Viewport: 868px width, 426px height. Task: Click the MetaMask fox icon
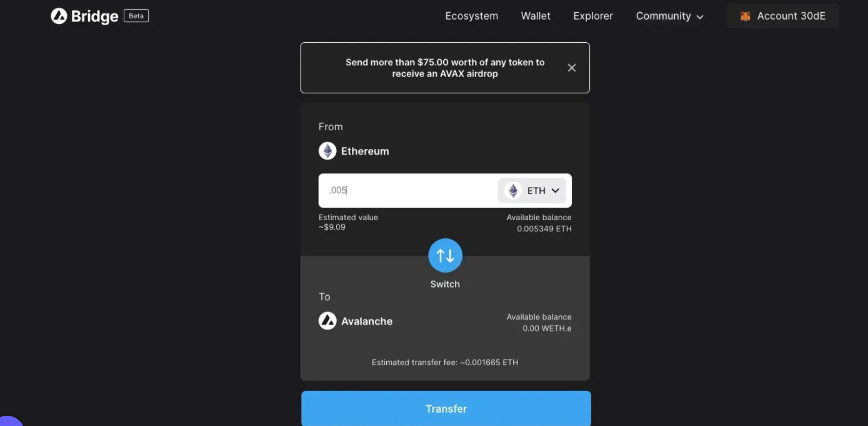(x=745, y=16)
